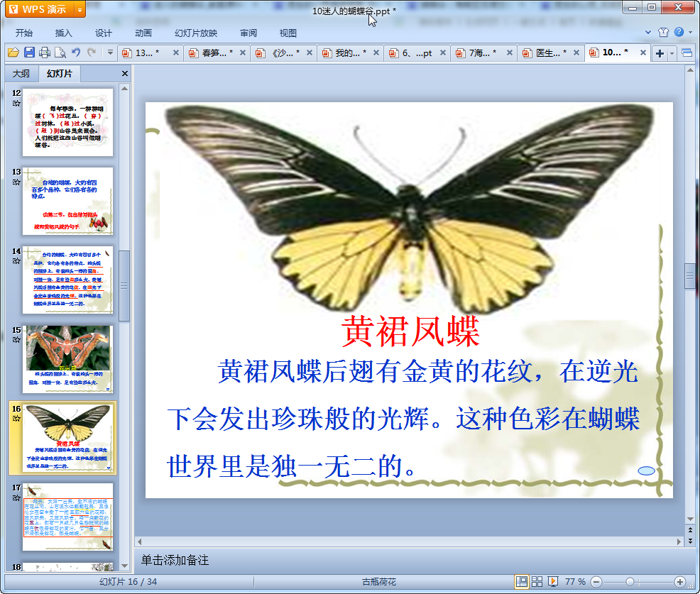Select slide 12 thumbnail
The image size is (700, 594).
click(x=68, y=122)
